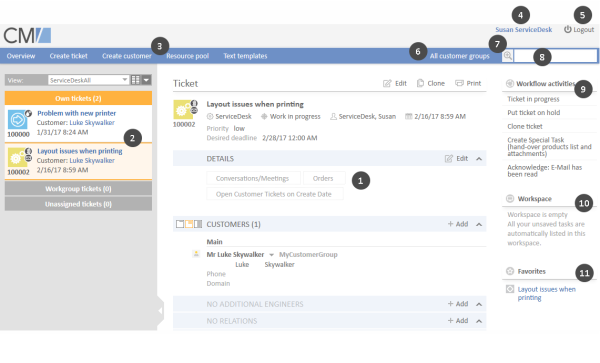Click the favorite ticket icon under Favorites
The height and width of the screenshot is (363, 600).
pyautogui.click(x=510, y=289)
